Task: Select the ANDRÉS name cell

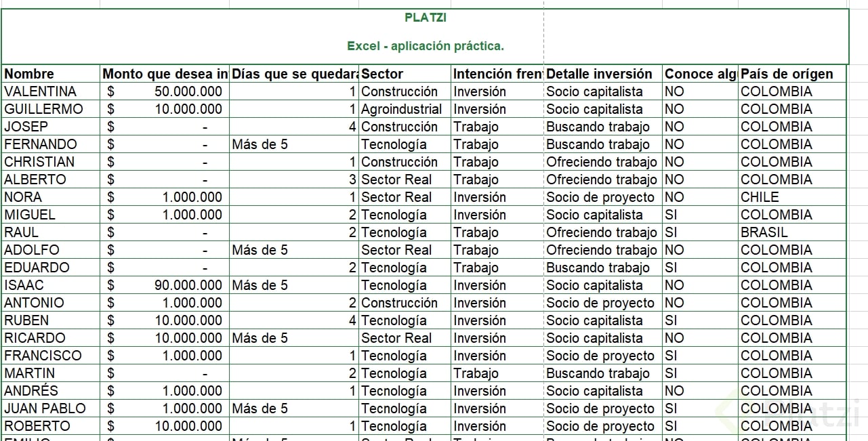Action: [31, 391]
